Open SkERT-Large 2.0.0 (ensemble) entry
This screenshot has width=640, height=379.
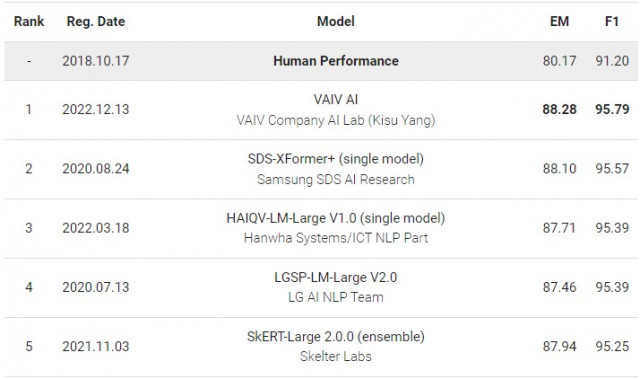[336, 337]
